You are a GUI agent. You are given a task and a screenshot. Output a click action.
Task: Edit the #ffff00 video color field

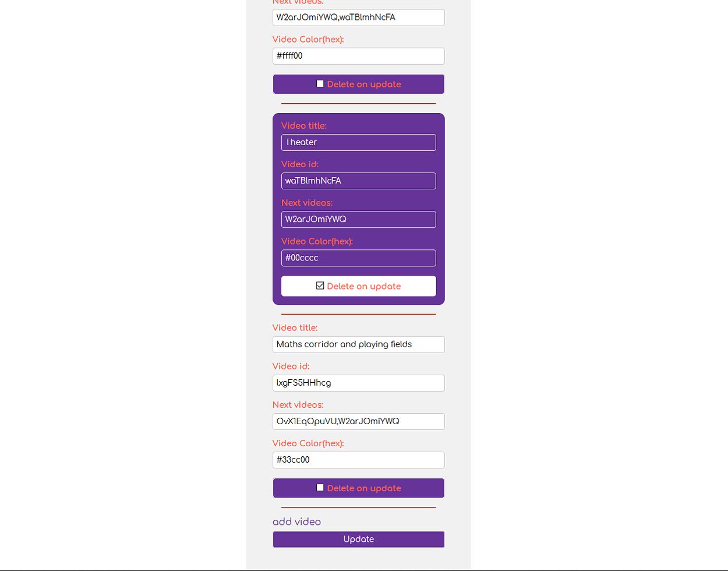pos(359,56)
